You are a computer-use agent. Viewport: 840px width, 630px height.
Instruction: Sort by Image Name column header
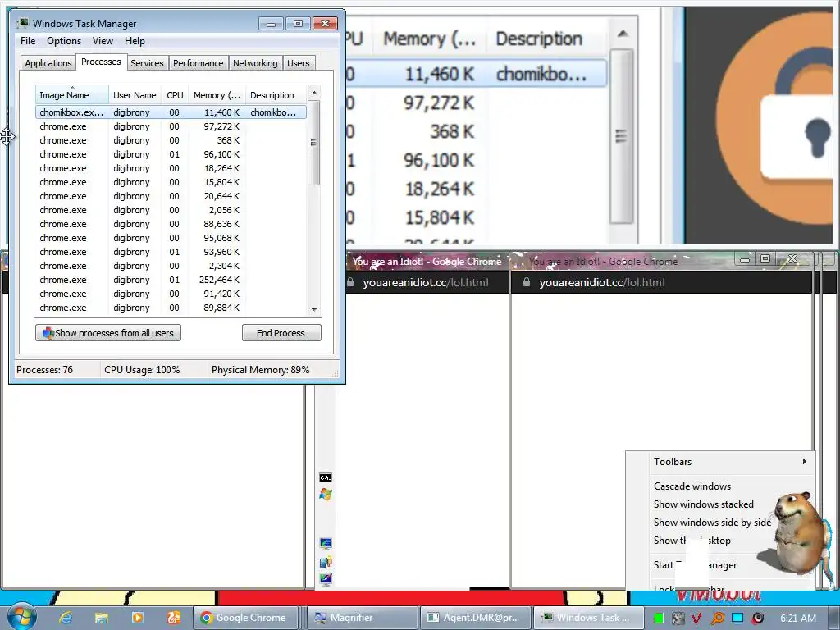coord(72,95)
